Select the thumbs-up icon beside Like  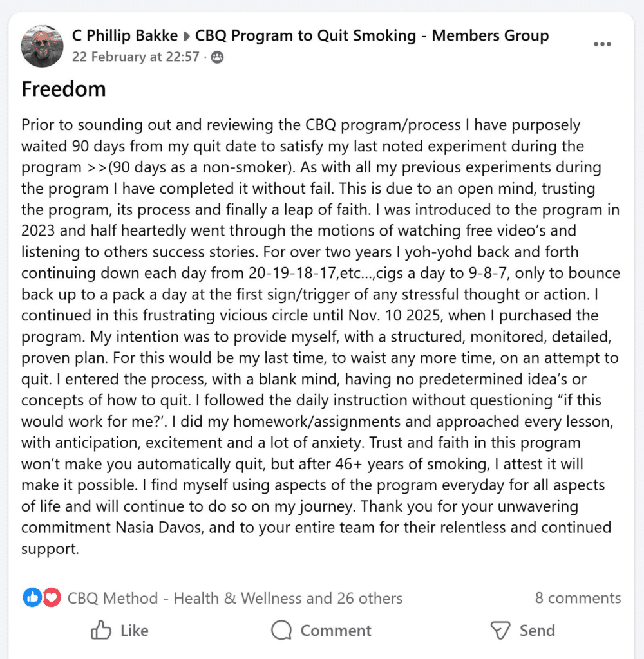pyautogui.click(x=102, y=631)
